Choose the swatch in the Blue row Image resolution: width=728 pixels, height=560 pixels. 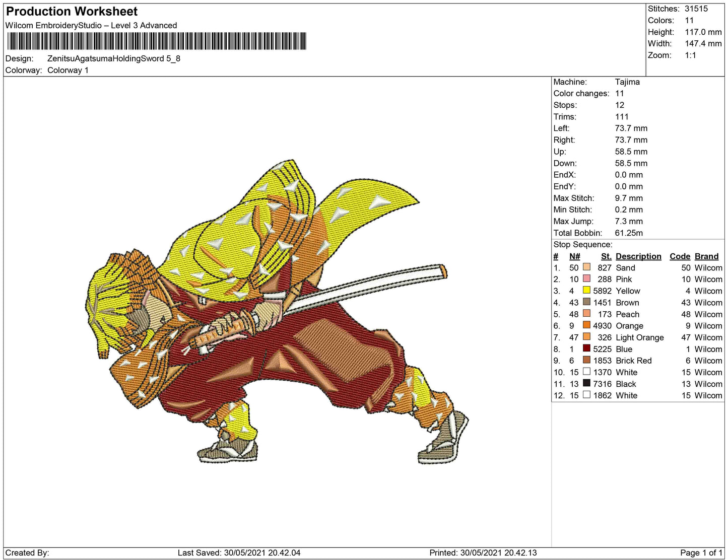coord(586,348)
